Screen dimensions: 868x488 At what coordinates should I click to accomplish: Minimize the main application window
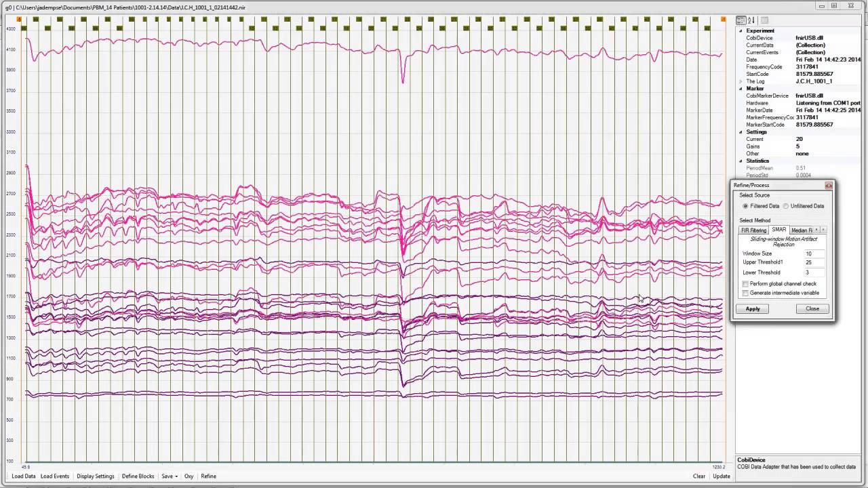(822, 6)
